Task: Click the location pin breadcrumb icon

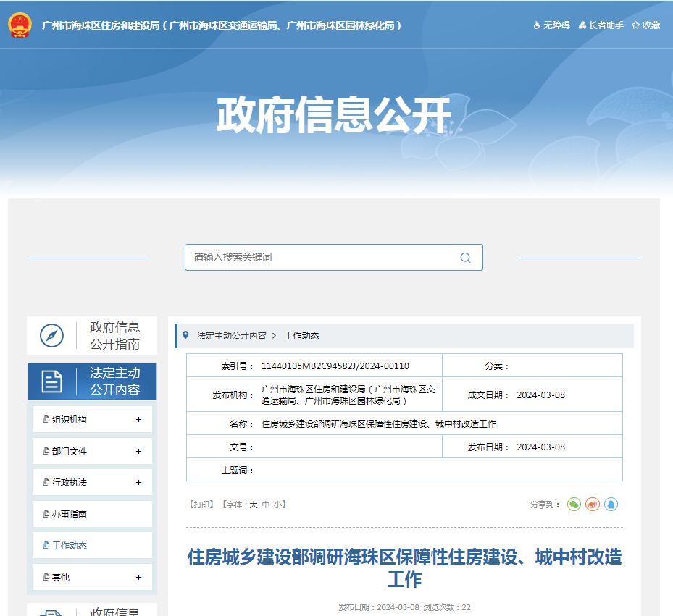Action: pos(186,335)
